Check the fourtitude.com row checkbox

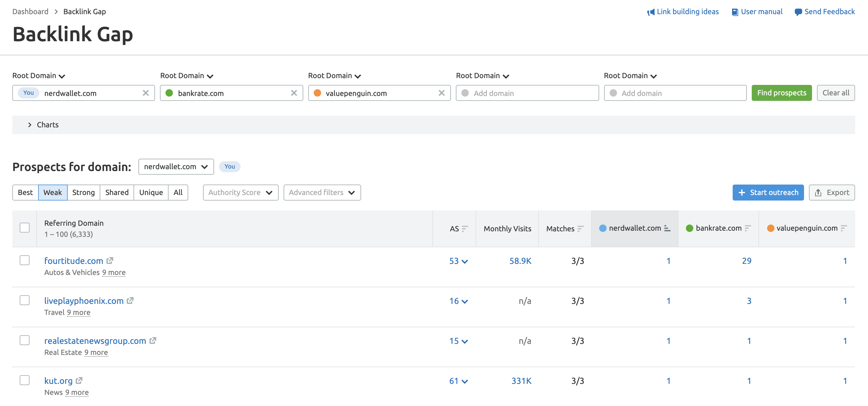coord(25,260)
